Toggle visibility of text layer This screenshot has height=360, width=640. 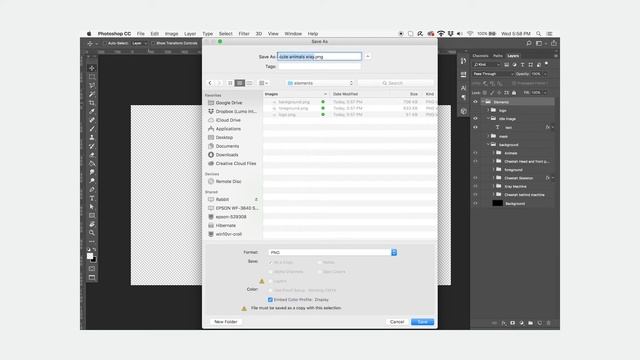click(x=475, y=127)
